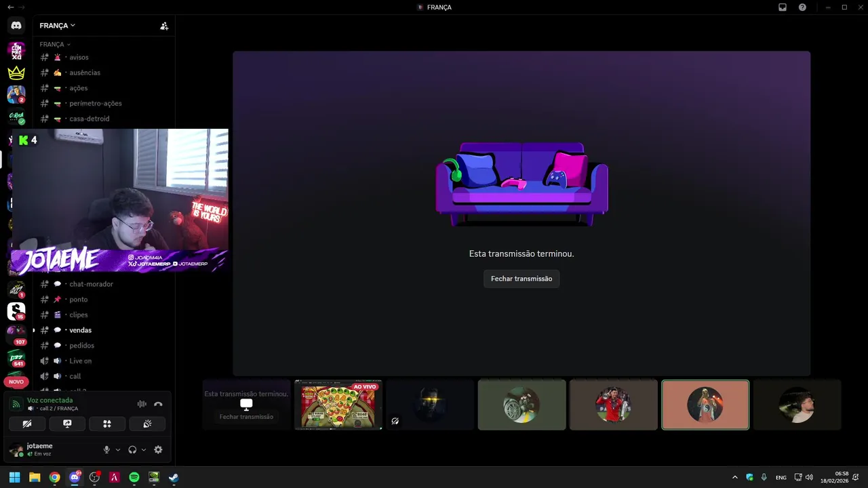Open Steam from the taskbar

[x=174, y=477]
